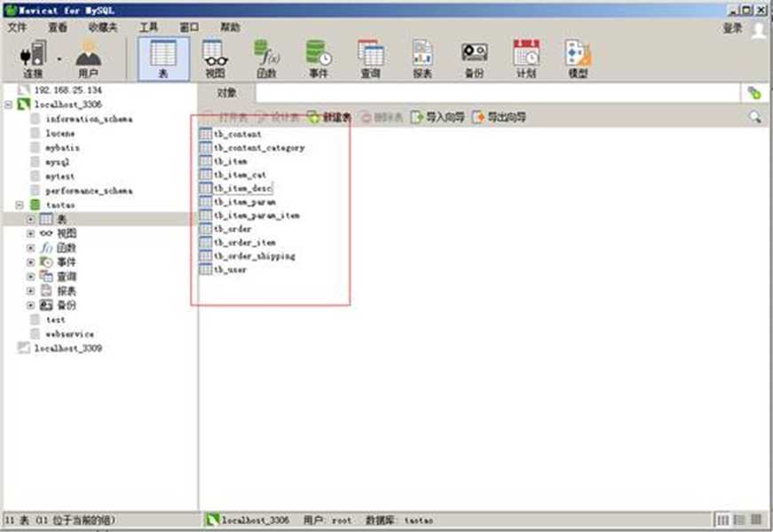This screenshot has height=532, width=773.
Task: Click the user avatar icon at top right
Action: pyautogui.click(x=758, y=28)
